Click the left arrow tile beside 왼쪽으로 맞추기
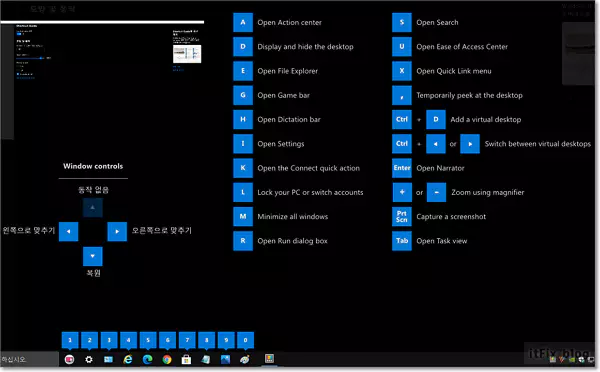This screenshot has width=600, height=372. (68, 232)
